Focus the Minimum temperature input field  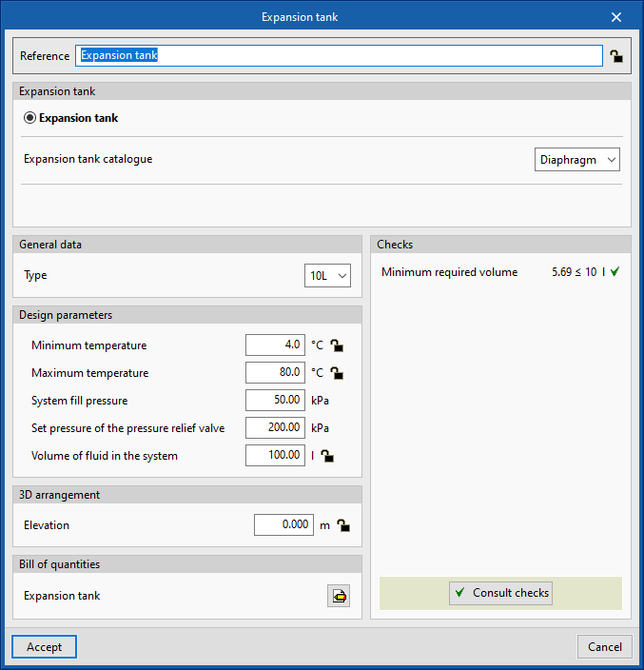[x=275, y=345]
